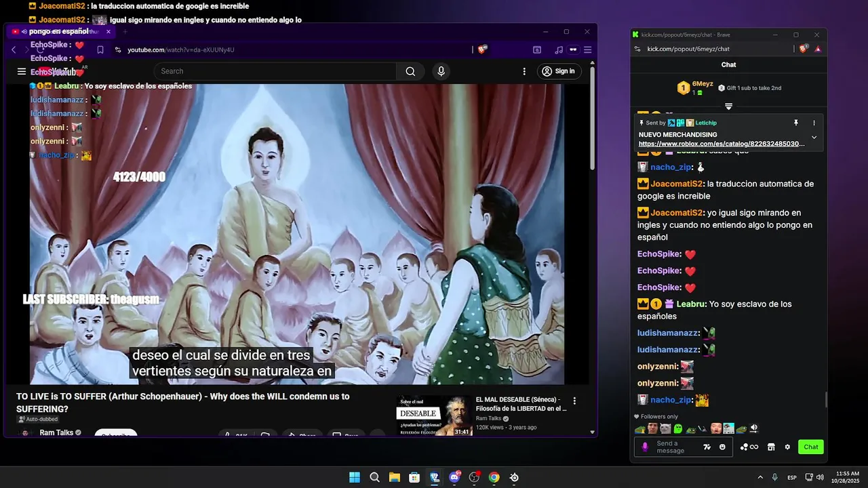Click 'Gift 1 sub to take 2nd'
Screen dimensions: 868x488
(749, 88)
